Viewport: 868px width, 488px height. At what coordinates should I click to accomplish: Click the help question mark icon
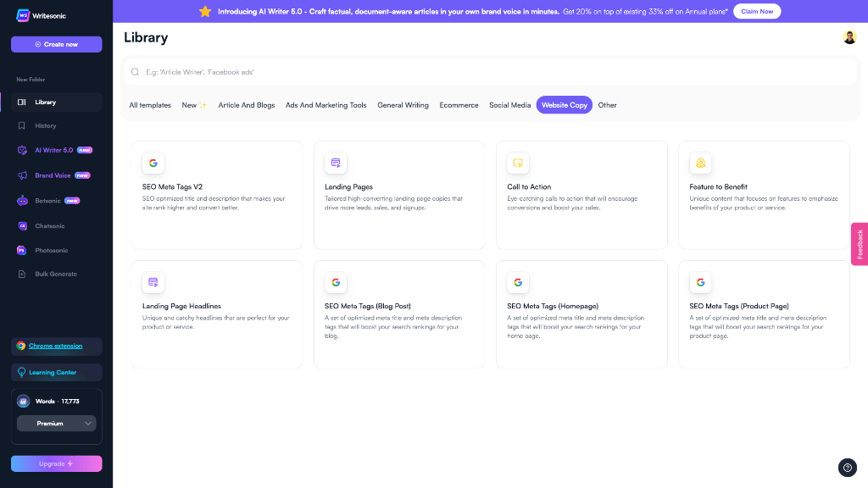pyautogui.click(x=848, y=468)
